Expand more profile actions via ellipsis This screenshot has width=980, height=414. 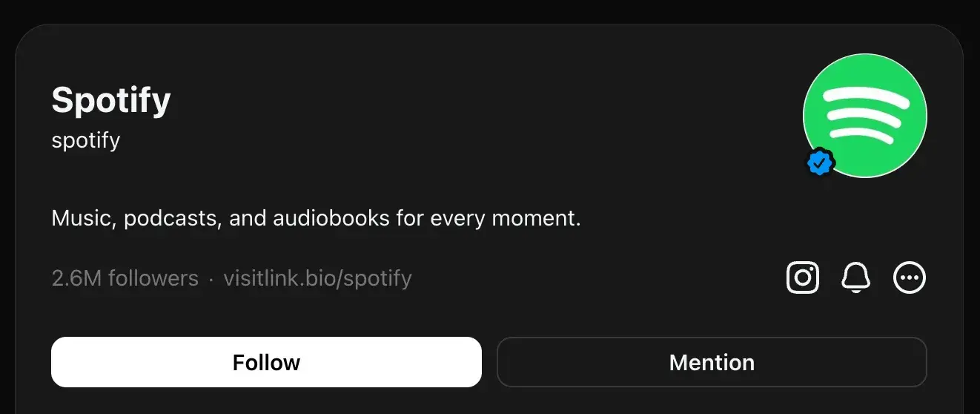click(x=910, y=278)
